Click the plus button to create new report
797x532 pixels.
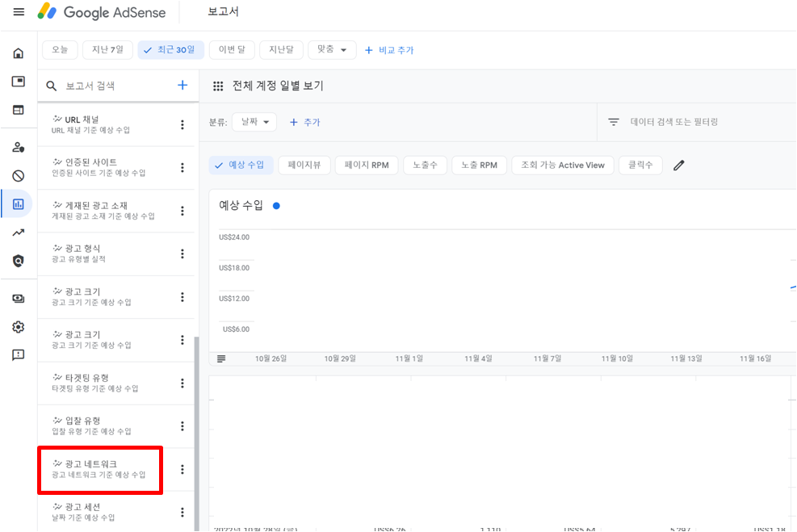point(182,85)
